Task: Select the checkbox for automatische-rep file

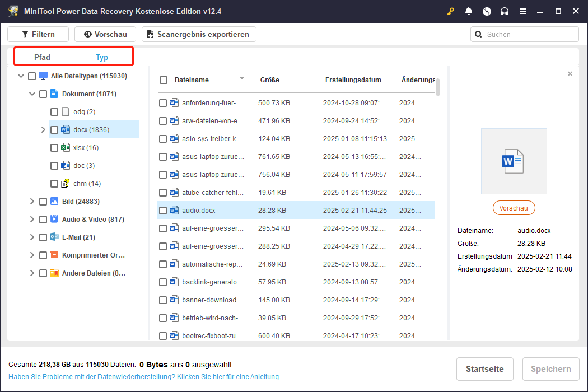Action: (x=163, y=264)
